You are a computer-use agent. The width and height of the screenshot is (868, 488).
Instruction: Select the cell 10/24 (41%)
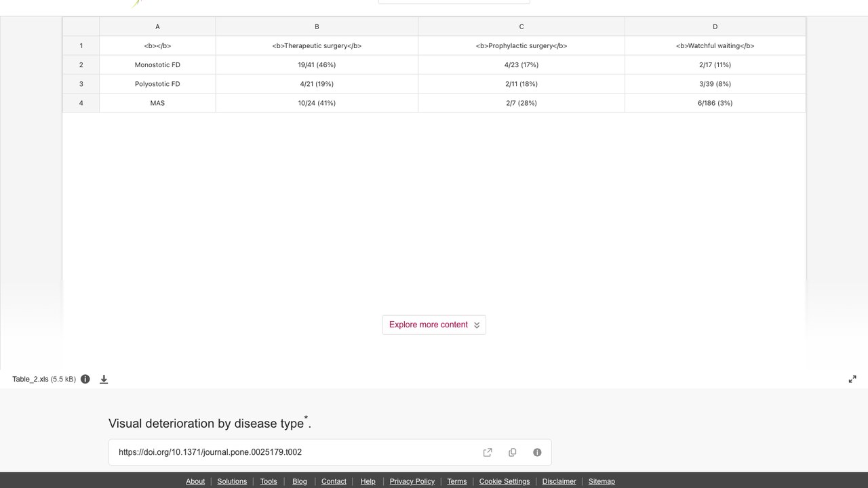coord(317,103)
